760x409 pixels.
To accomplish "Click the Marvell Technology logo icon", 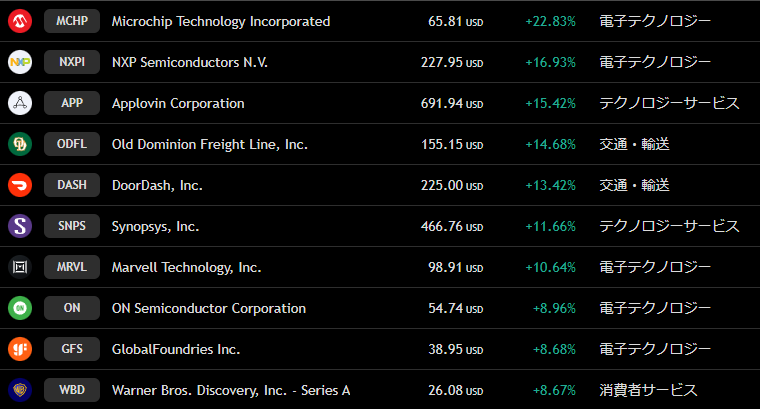I will click(x=20, y=267).
